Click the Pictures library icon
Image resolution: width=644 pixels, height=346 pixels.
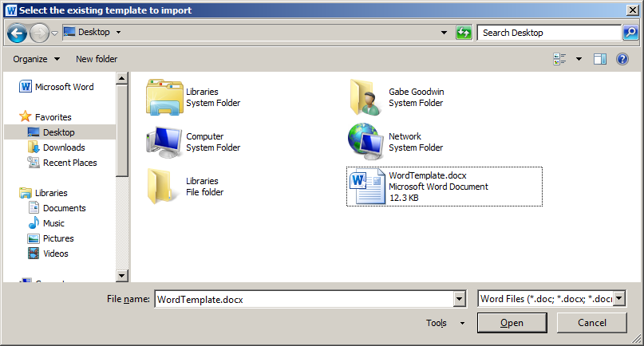tap(34, 238)
